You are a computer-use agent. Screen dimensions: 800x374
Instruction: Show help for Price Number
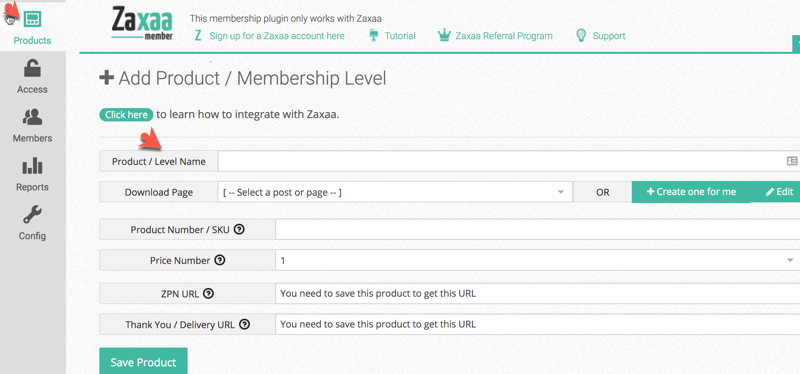(220, 260)
